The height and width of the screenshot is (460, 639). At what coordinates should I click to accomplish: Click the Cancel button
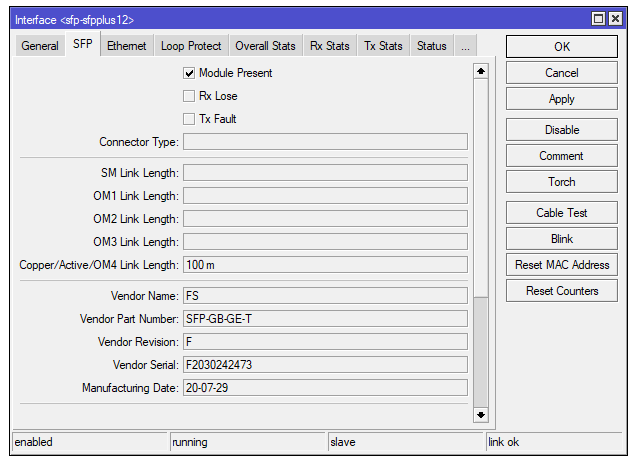coord(562,73)
